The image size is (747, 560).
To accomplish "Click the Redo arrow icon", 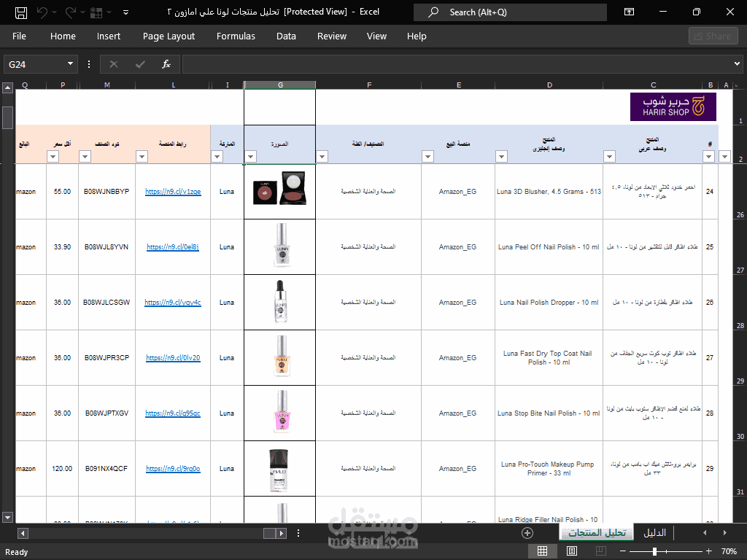I will pos(70,12).
